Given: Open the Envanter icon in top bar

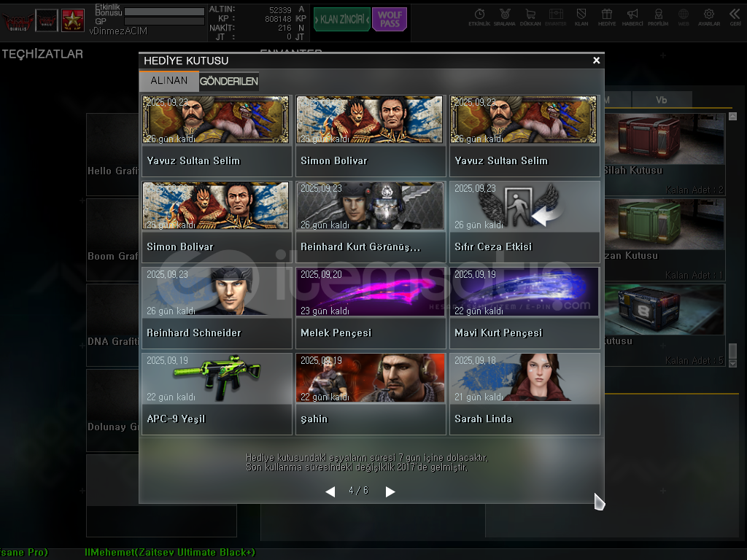Looking at the screenshot, I should pos(555,17).
